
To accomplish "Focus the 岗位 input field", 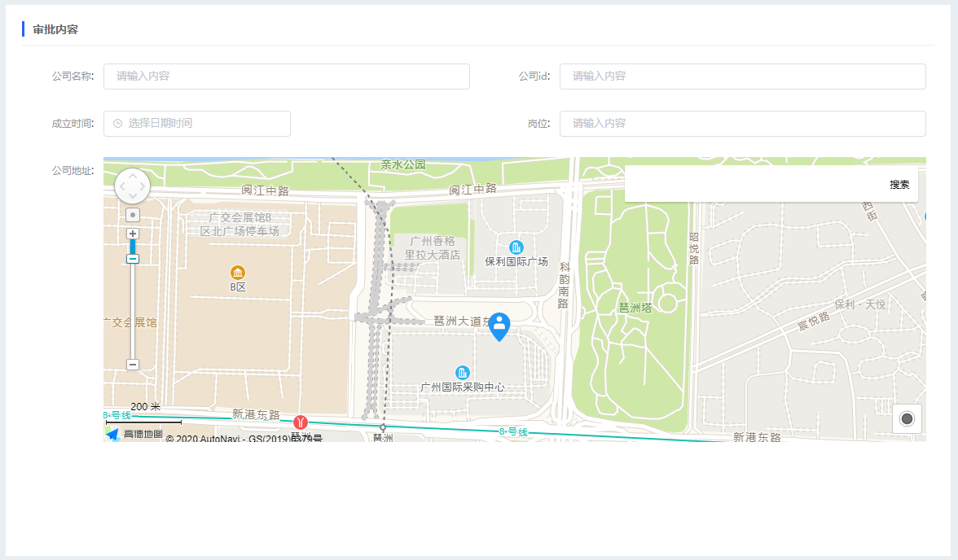I will [742, 124].
